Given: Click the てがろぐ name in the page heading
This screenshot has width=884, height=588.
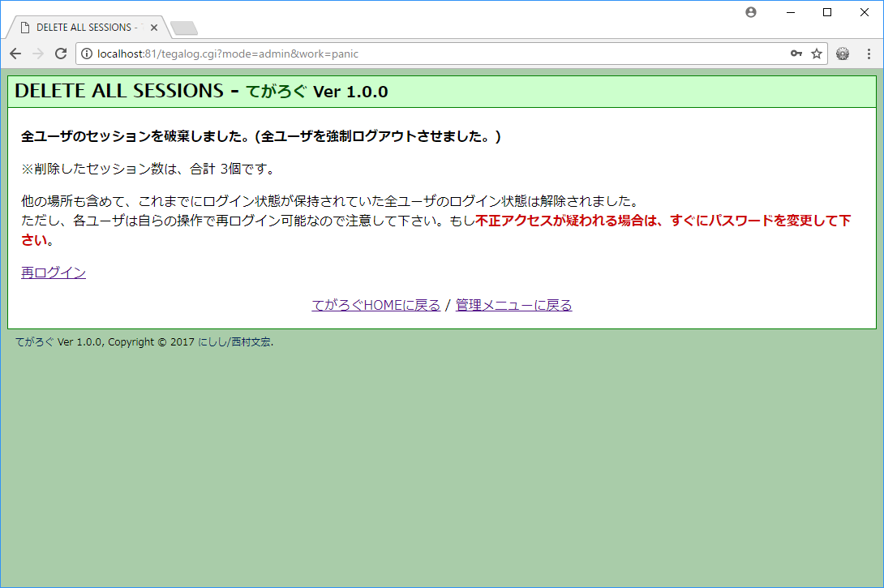Looking at the screenshot, I should tap(276, 91).
